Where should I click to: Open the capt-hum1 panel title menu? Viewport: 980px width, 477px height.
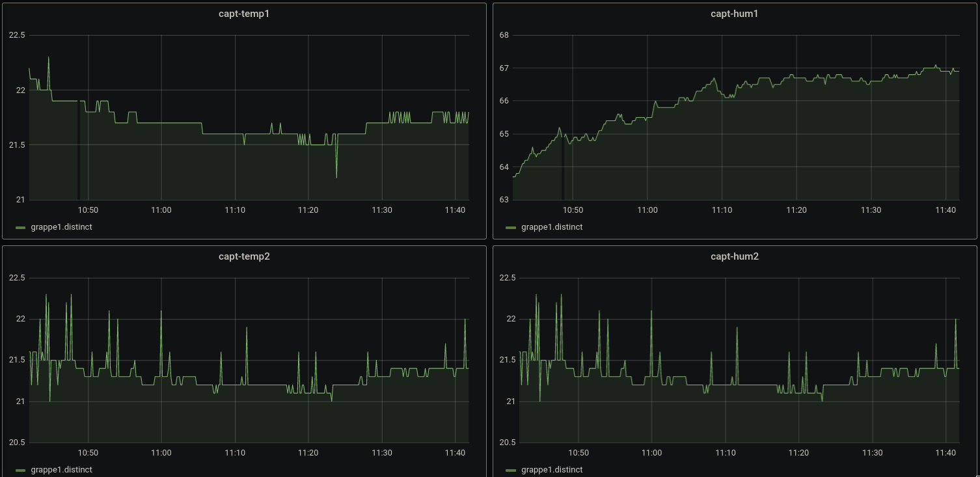point(735,14)
